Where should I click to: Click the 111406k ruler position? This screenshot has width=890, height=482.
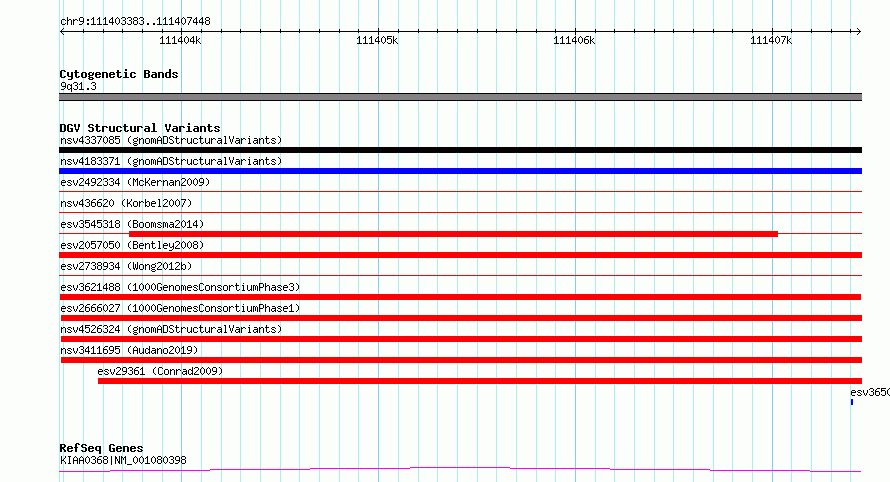click(x=574, y=40)
